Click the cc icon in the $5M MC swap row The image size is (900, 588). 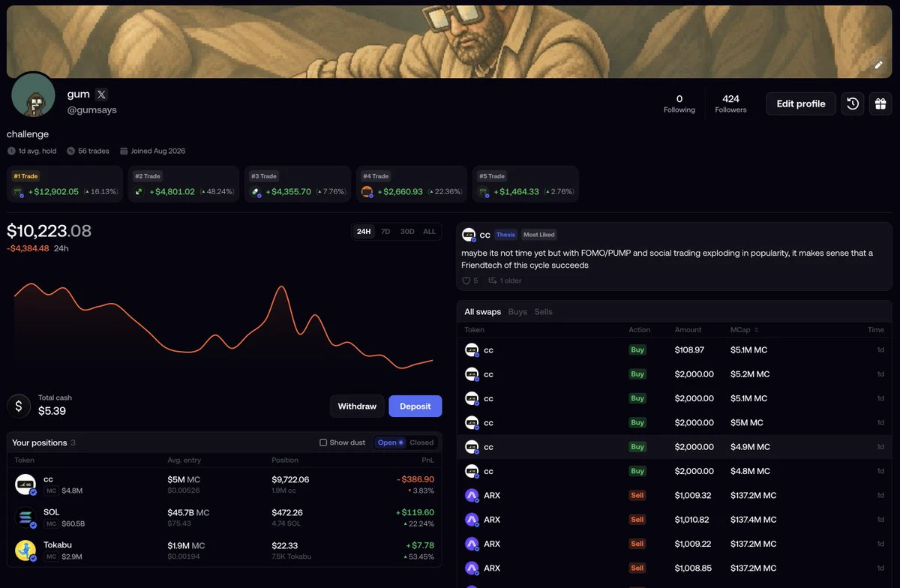(472, 423)
